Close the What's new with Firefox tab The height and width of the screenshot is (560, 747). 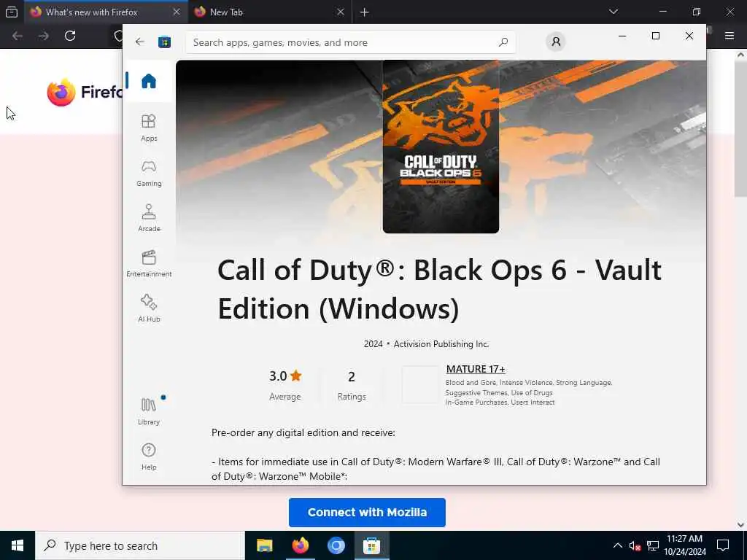(177, 12)
